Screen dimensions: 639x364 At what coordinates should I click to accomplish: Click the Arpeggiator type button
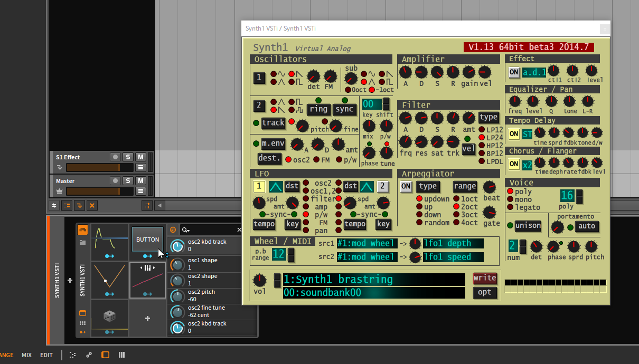(428, 186)
